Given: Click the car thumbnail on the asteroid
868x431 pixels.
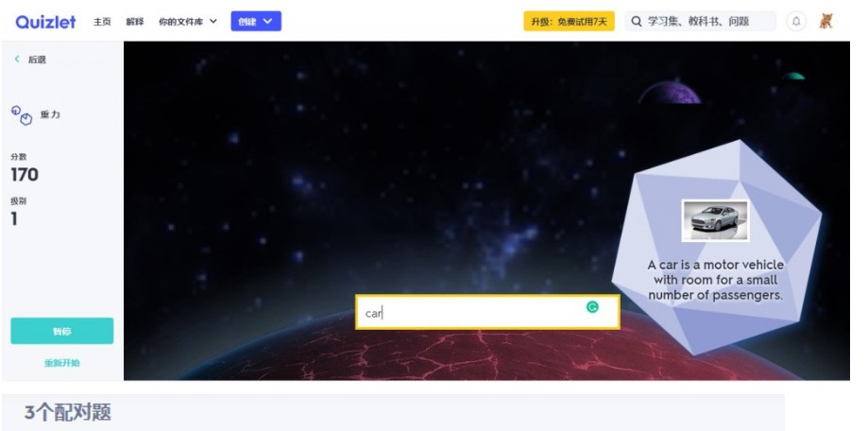Looking at the screenshot, I should (x=715, y=220).
